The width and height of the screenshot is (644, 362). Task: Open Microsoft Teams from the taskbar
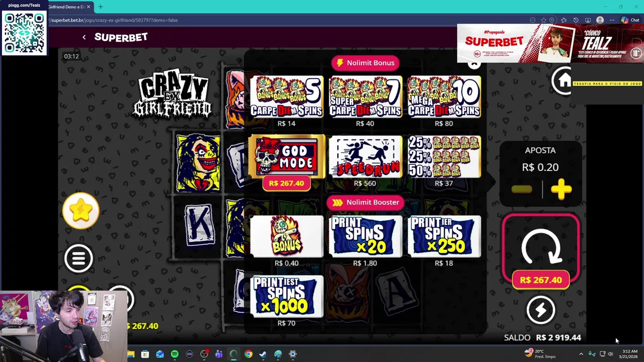219,354
